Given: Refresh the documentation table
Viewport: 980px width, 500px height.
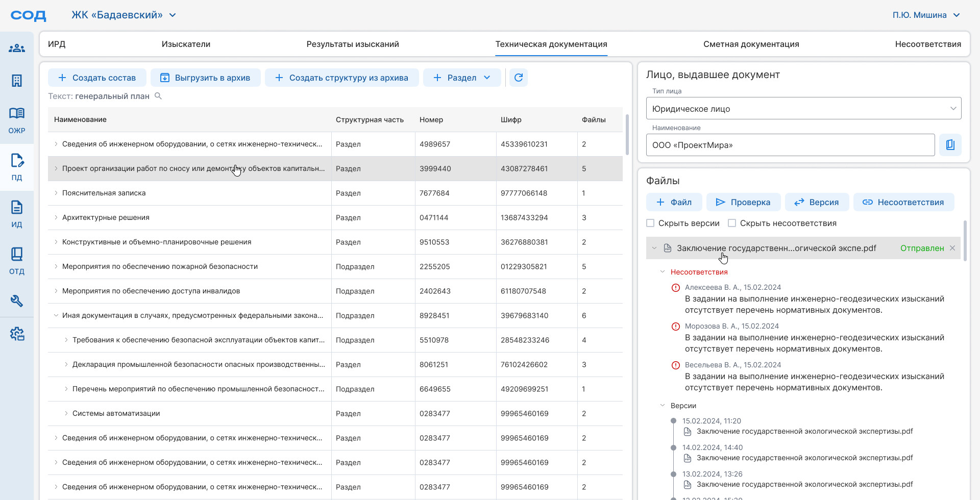Looking at the screenshot, I should 519,78.
